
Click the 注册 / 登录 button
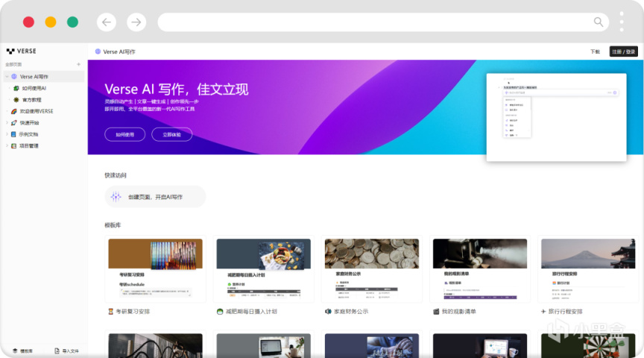tap(623, 51)
